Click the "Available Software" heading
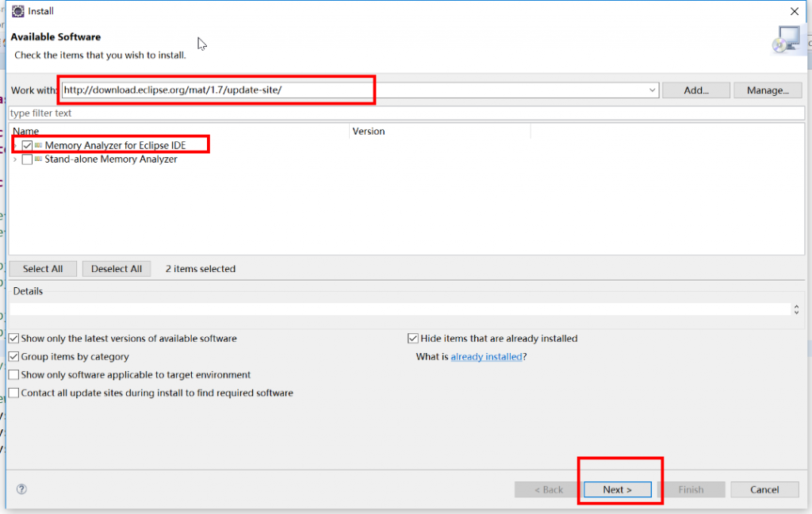The image size is (812, 514). [56, 36]
